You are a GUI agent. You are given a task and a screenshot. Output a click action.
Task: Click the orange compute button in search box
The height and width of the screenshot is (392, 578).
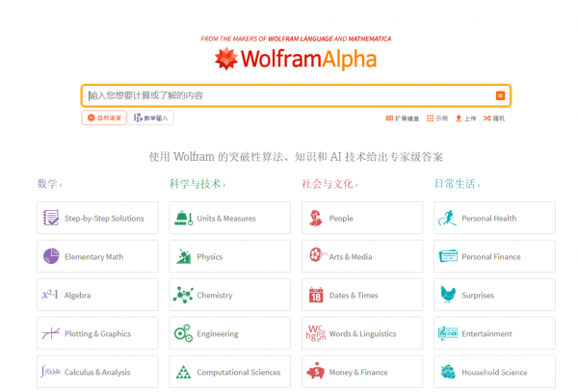click(x=500, y=95)
